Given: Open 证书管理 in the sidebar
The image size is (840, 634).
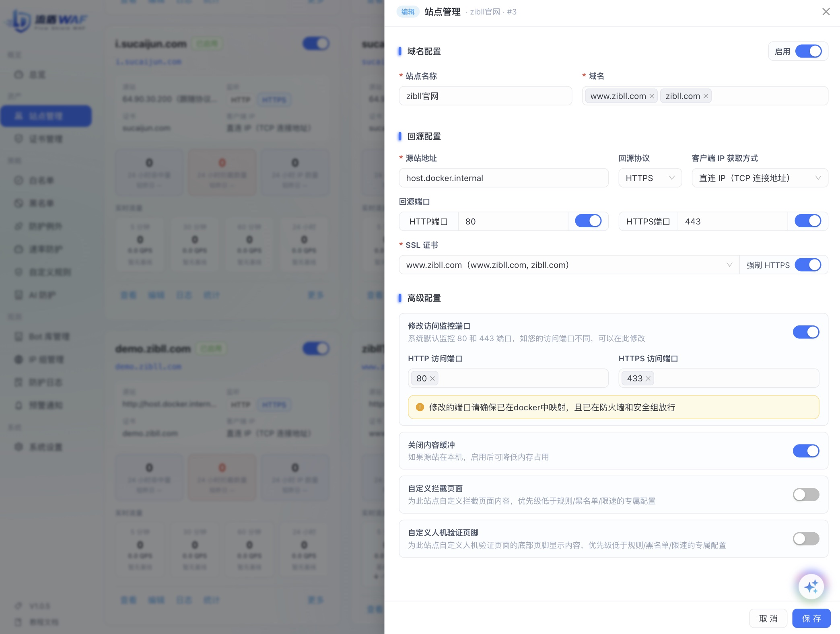Looking at the screenshot, I should pyautogui.click(x=46, y=139).
